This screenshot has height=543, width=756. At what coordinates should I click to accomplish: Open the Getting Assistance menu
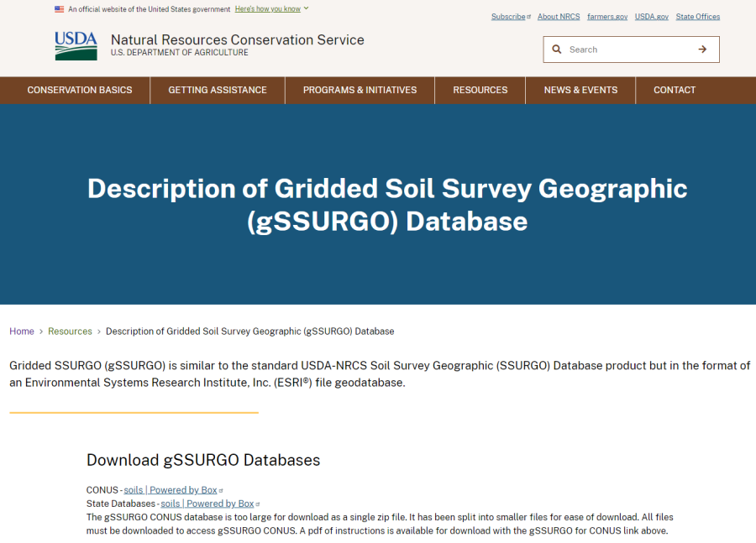(218, 90)
